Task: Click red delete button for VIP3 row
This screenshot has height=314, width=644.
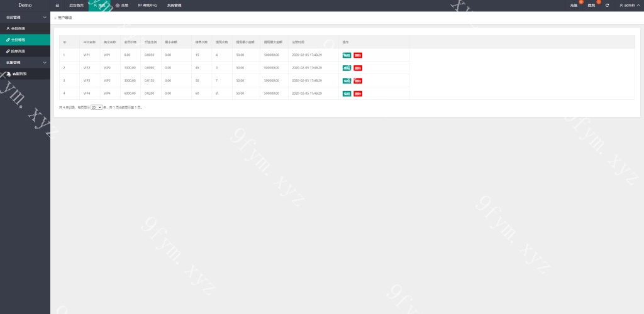Action: click(x=358, y=81)
